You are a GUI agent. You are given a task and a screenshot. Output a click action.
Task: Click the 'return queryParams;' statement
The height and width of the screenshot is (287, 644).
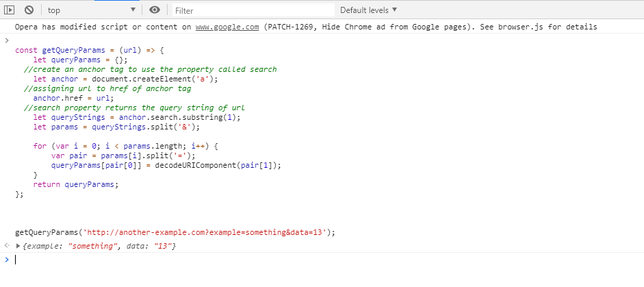point(75,184)
